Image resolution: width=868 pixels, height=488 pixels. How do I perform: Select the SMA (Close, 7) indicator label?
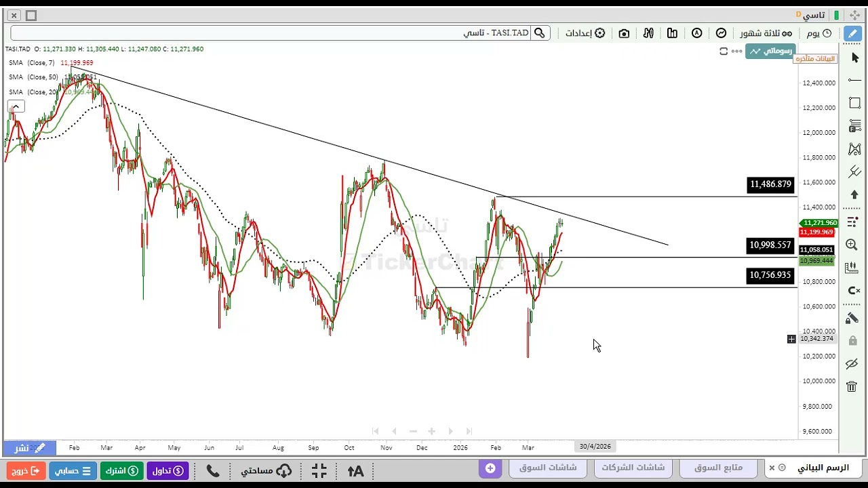coord(32,62)
